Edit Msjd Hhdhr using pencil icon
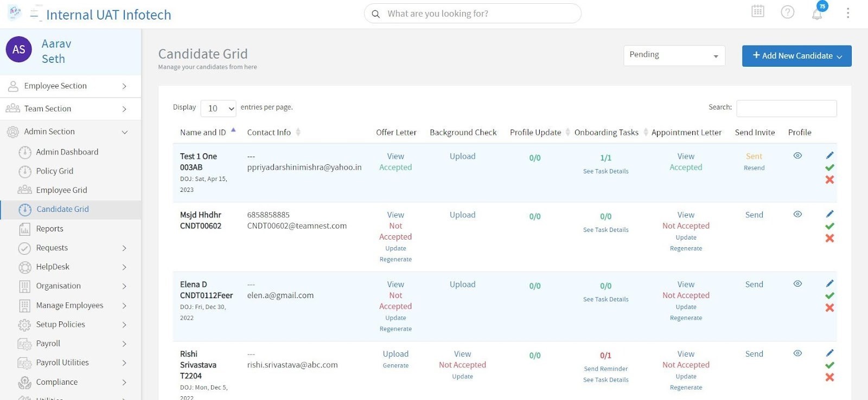Screen dimensions: 868x400 click(829, 214)
